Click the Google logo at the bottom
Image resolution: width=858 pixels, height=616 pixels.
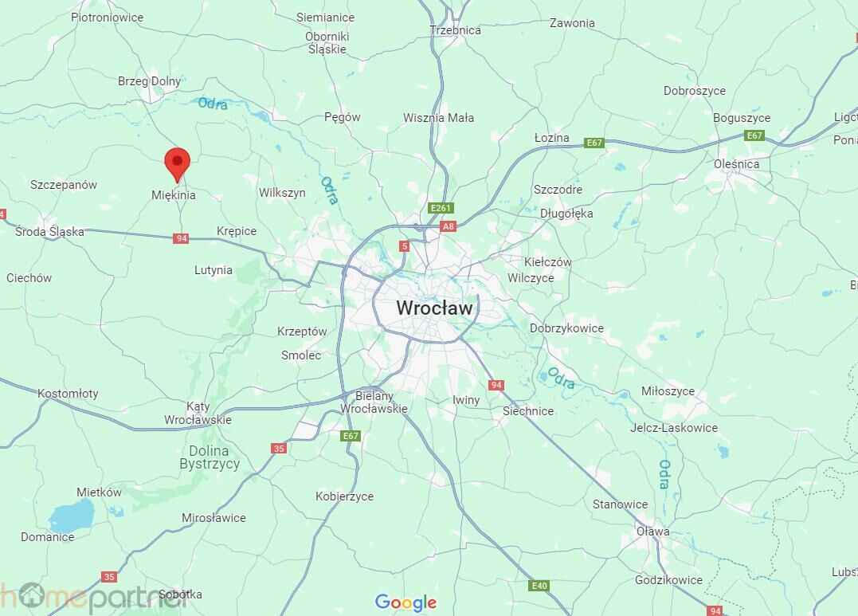(x=406, y=603)
